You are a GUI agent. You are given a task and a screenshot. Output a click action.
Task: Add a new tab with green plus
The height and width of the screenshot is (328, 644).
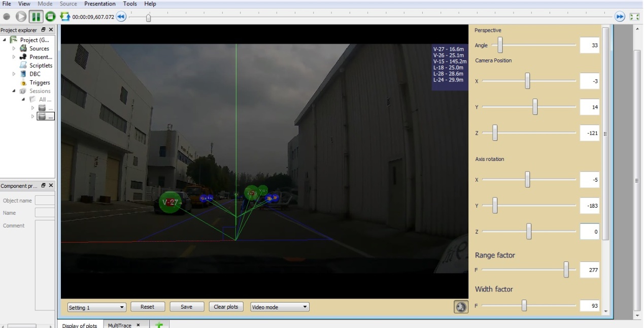(159, 325)
